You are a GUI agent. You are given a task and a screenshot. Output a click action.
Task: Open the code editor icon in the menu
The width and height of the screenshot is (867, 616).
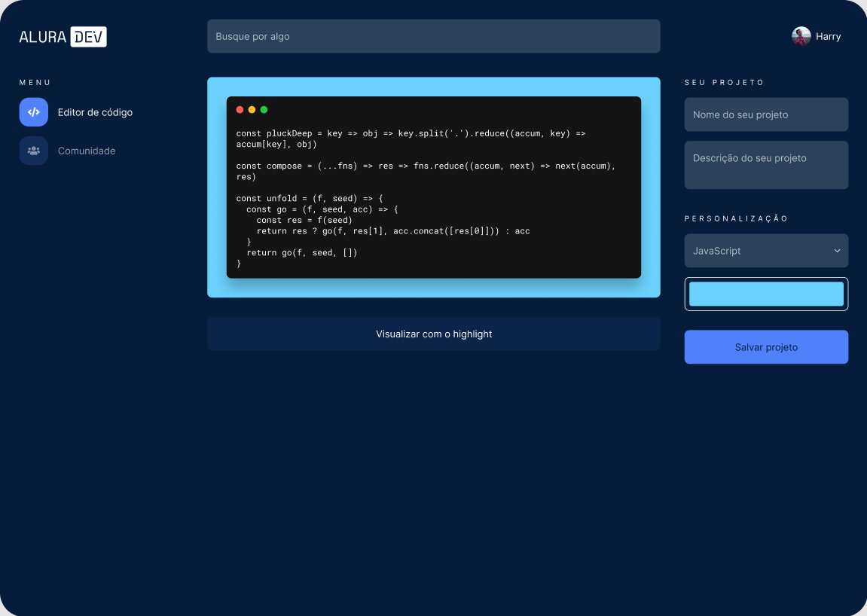34,112
